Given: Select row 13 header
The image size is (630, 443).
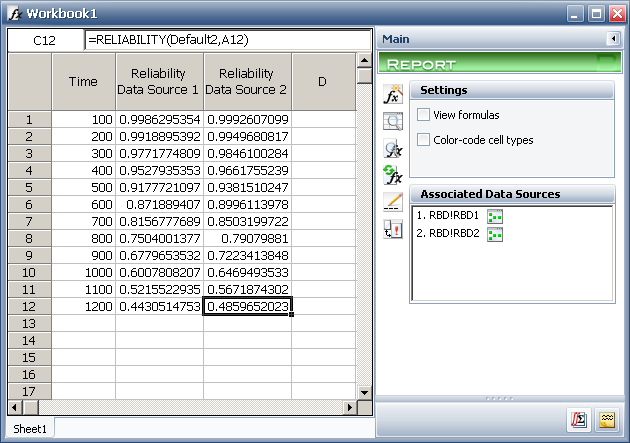Looking at the screenshot, I should (x=29, y=323).
